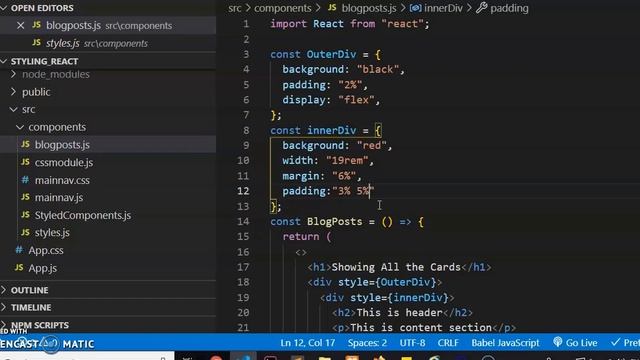The height and width of the screenshot is (360, 640).
Task: Change encoding via UTF-8 status item
Action: 412,343
